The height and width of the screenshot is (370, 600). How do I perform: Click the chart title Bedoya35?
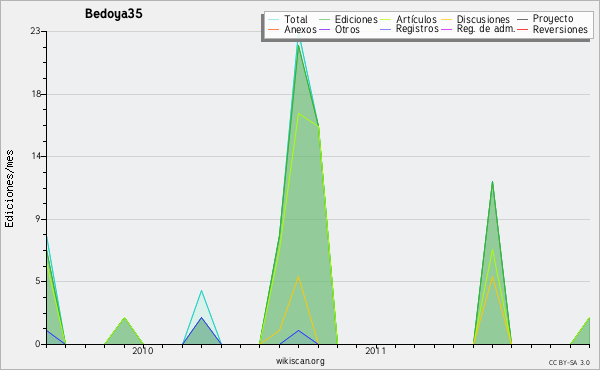click(x=114, y=14)
